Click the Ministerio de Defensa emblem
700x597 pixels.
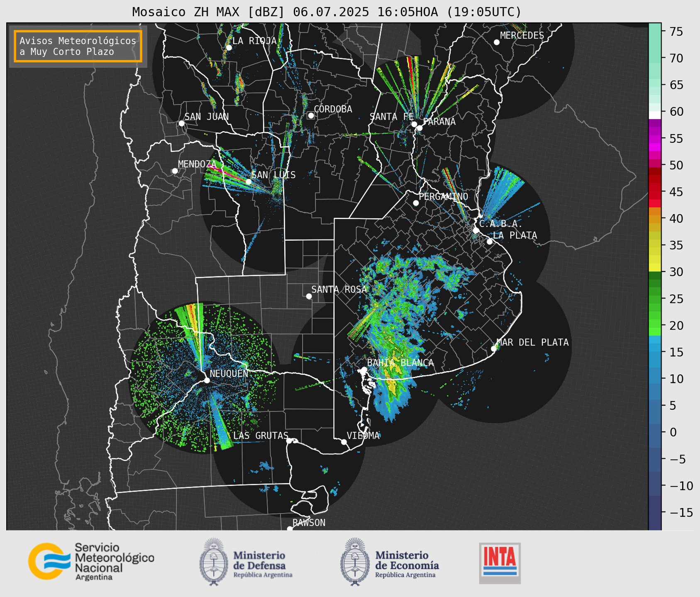[x=214, y=562]
